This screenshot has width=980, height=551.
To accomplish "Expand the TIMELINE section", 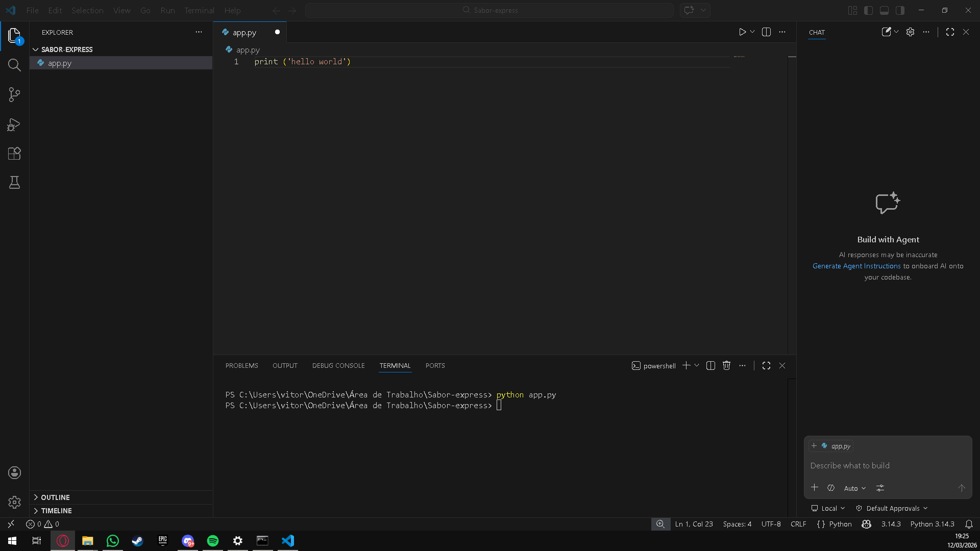I will (56, 511).
